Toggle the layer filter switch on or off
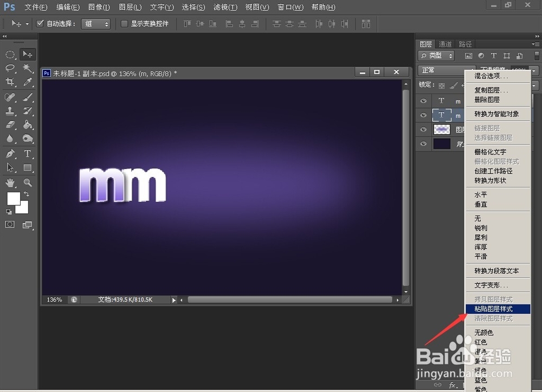The width and height of the screenshot is (542, 392). pyautogui.click(x=537, y=56)
